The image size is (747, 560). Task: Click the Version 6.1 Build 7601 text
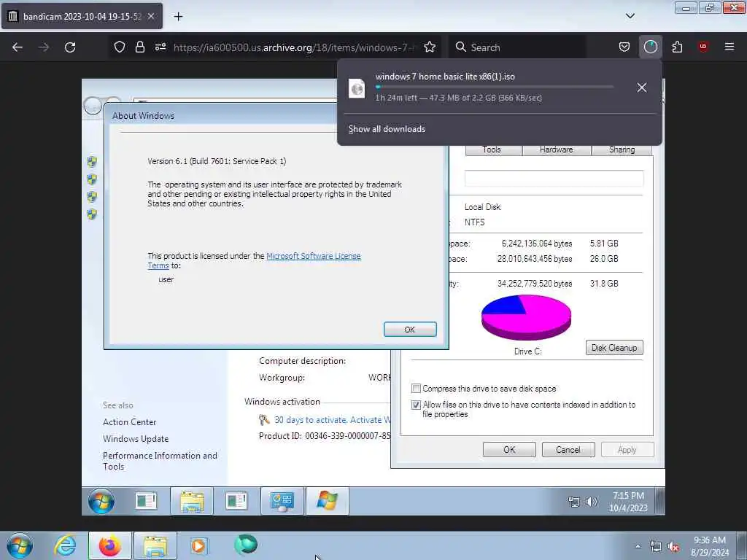point(217,161)
